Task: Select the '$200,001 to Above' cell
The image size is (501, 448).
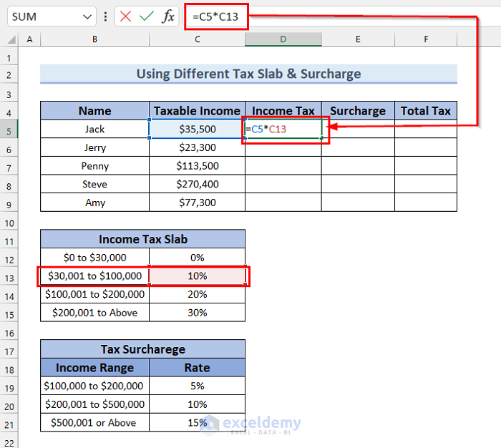Action: (x=95, y=313)
